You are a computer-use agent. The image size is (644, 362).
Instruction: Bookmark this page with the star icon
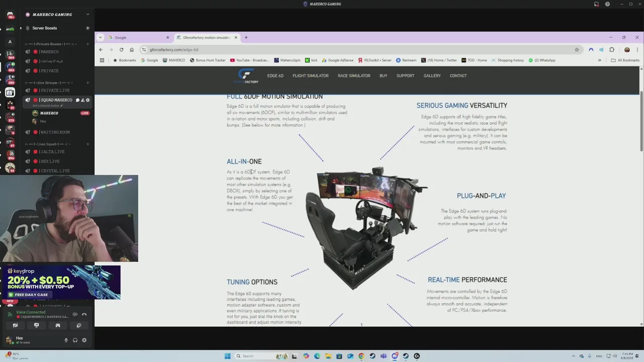tap(577, 50)
